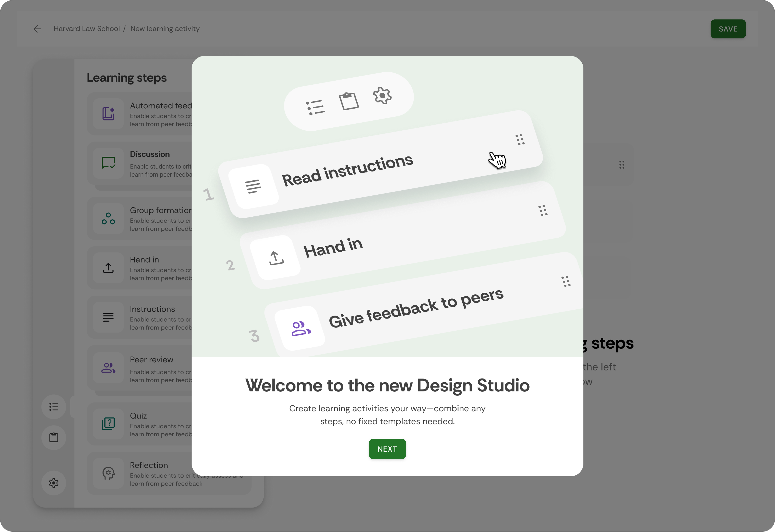Click the New learning activity breadcrumb
775x532 pixels.
pyautogui.click(x=165, y=29)
